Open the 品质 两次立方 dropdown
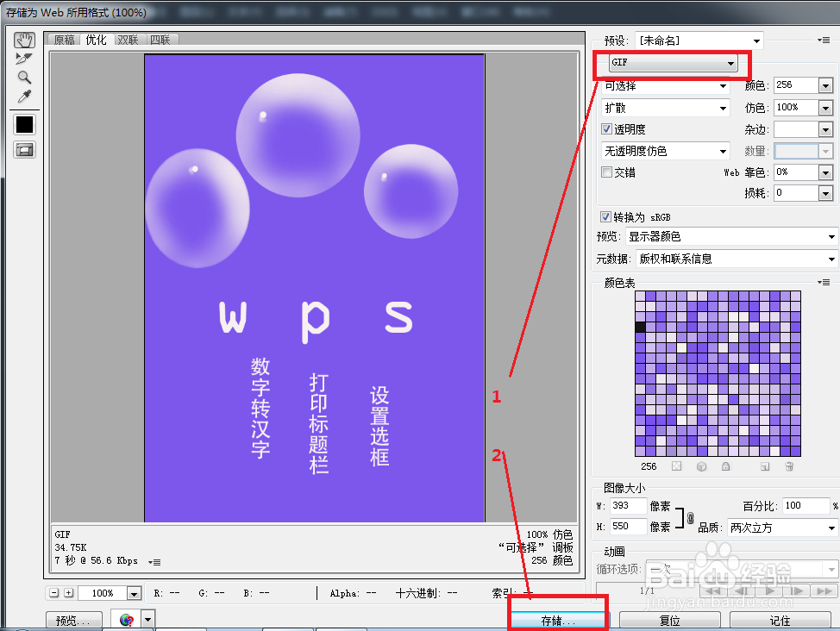This screenshot has height=631, width=840. click(x=782, y=528)
